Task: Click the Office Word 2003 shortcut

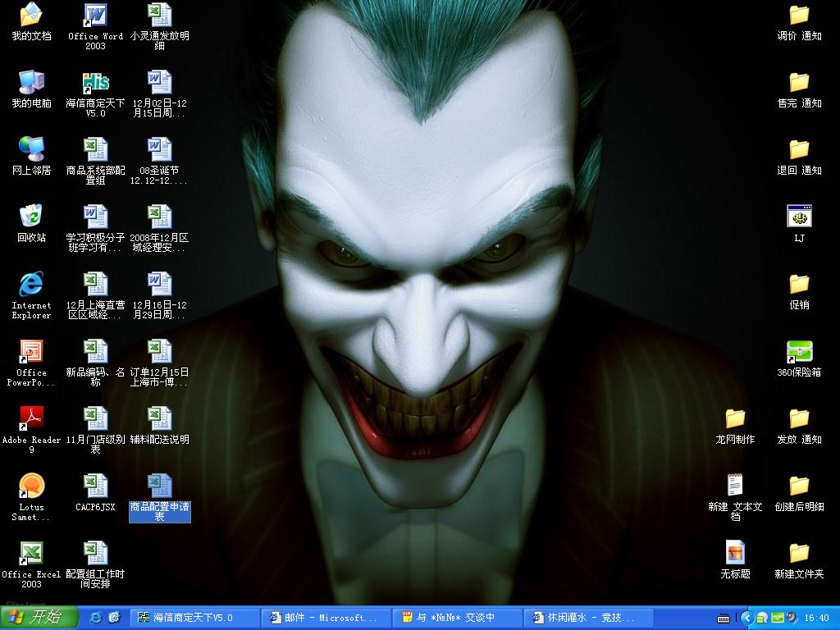Action: coord(95,16)
